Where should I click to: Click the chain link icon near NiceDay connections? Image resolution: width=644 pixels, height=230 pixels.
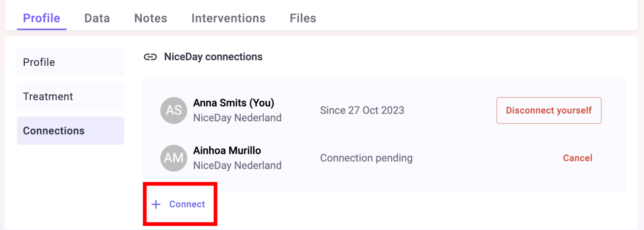coord(150,57)
